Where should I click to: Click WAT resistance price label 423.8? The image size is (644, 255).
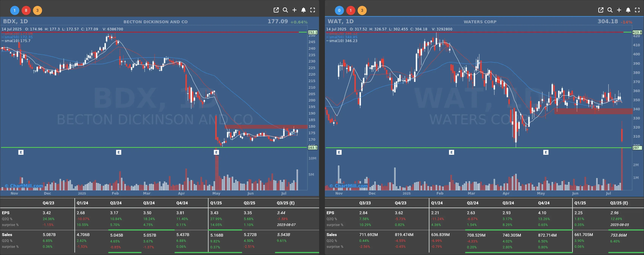pyautogui.click(x=637, y=32)
